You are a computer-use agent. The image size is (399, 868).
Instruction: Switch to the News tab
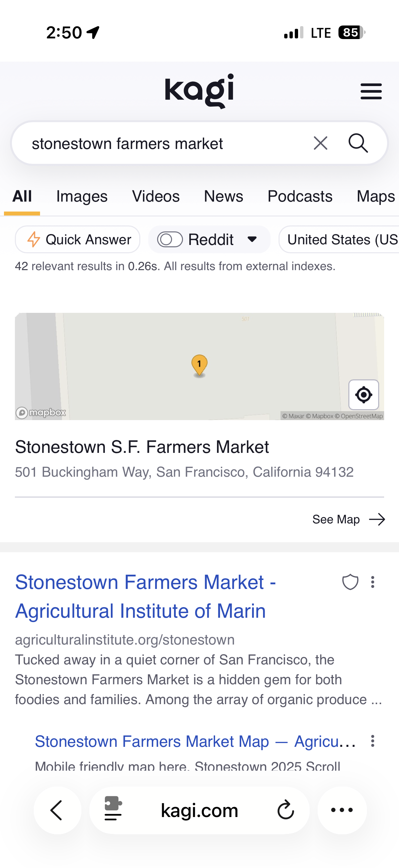tap(223, 196)
